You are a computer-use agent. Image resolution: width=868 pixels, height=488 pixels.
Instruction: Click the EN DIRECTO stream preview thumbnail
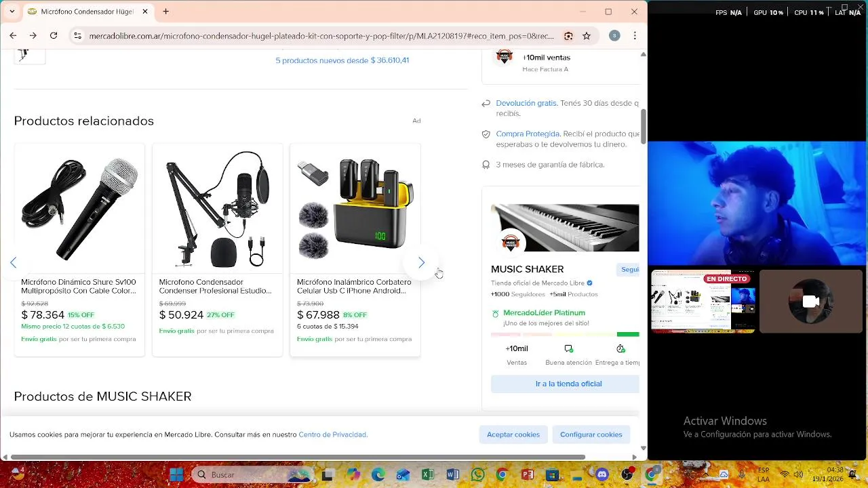pos(703,301)
